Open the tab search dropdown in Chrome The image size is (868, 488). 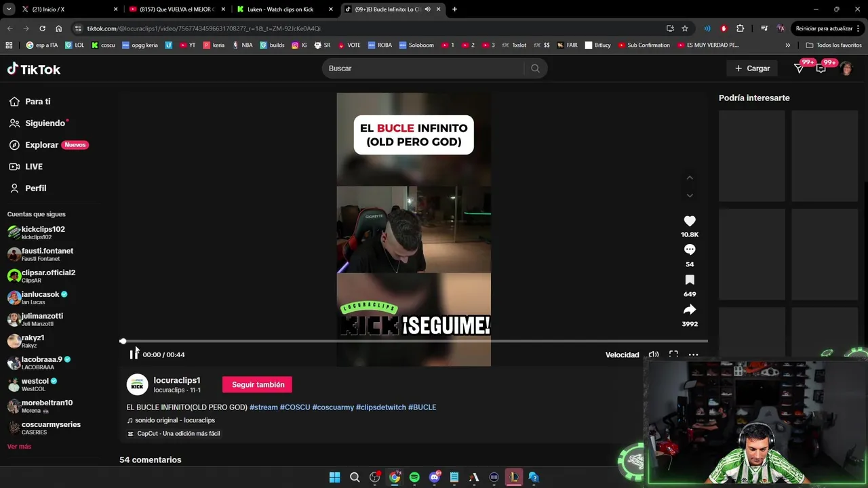pyautogui.click(x=8, y=9)
